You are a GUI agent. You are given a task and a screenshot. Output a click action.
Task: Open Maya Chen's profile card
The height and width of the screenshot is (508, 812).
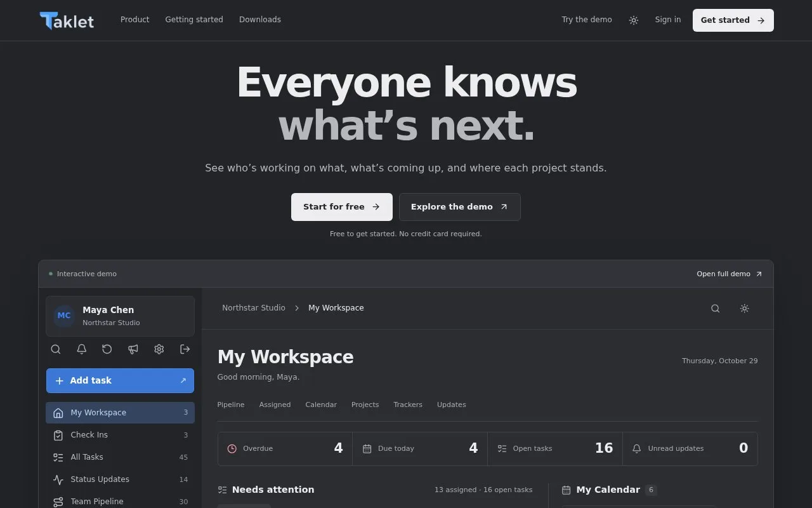click(120, 316)
